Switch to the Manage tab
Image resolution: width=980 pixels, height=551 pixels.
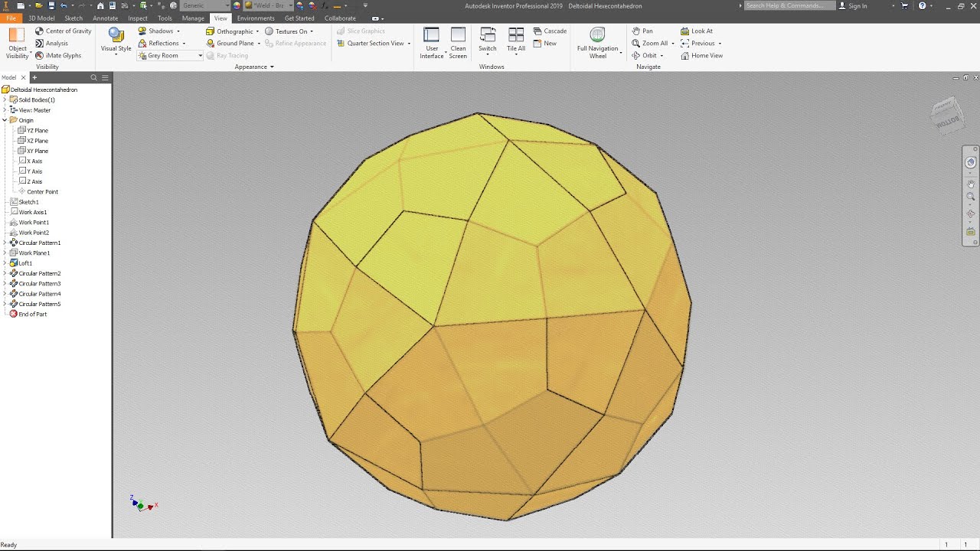click(193, 18)
